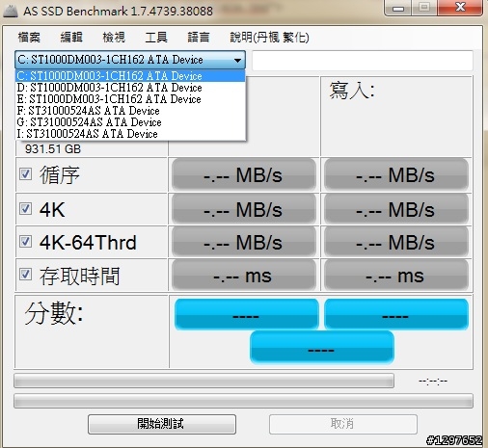Click the 循序 write result field
Viewport: 488px width, 448px height.
coord(396,175)
